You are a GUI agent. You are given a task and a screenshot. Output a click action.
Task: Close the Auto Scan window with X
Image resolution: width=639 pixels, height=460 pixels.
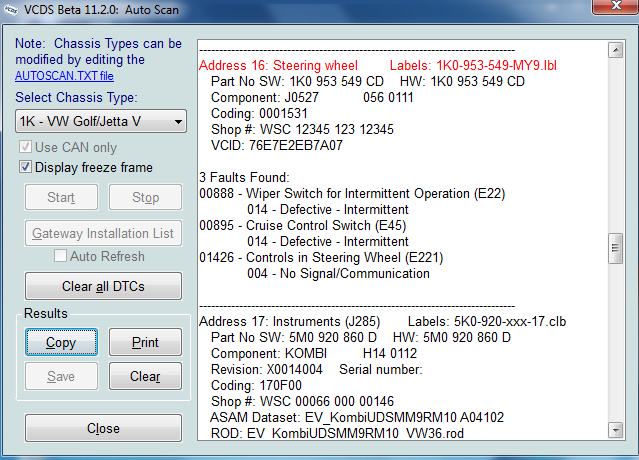(616, 7)
